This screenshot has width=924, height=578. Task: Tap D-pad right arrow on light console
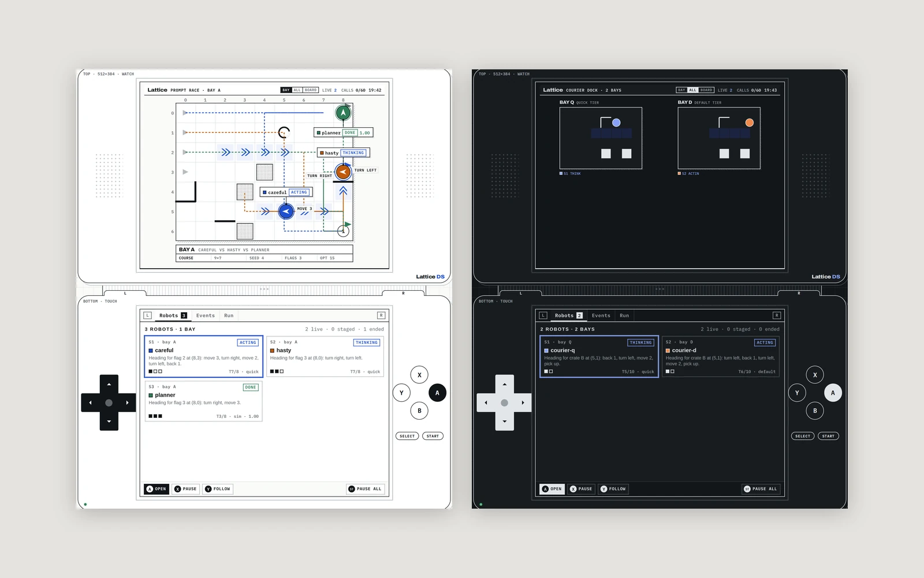point(127,403)
